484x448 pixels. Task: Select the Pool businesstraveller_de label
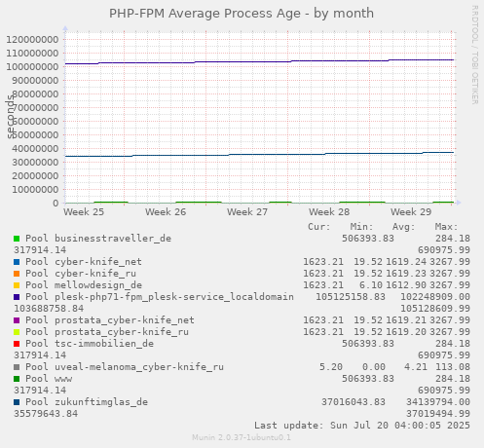[x=98, y=239]
